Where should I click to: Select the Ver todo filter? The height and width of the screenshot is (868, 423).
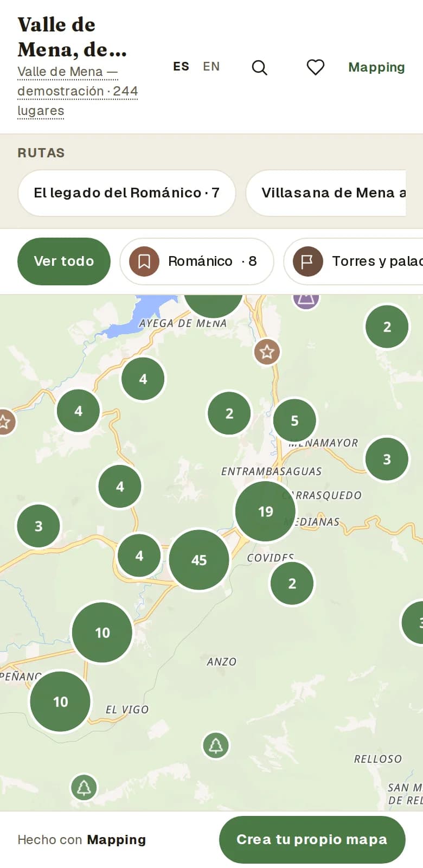[64, 261]
